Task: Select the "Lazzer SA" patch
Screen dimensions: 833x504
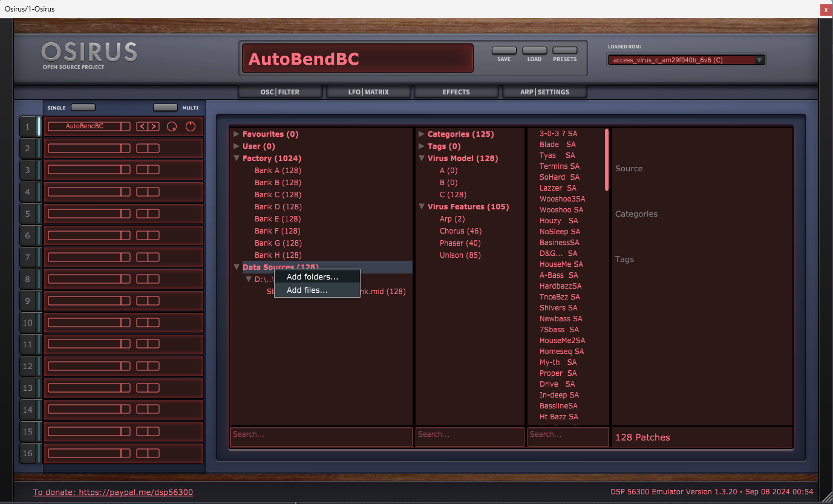Action: [x=558, y=188]
